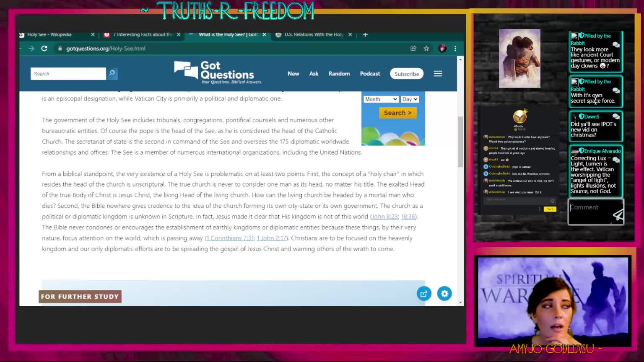Close the Holy See - Wikipedia tab
The width and height of the screenshot is (644, 362).
[93, 35]
